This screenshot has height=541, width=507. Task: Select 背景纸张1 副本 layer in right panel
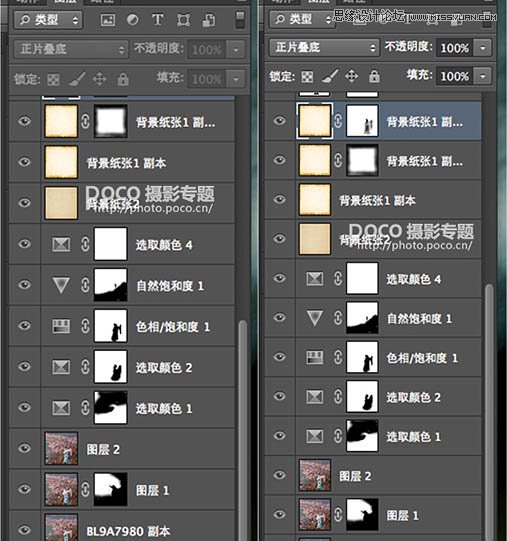pos(372,200)
